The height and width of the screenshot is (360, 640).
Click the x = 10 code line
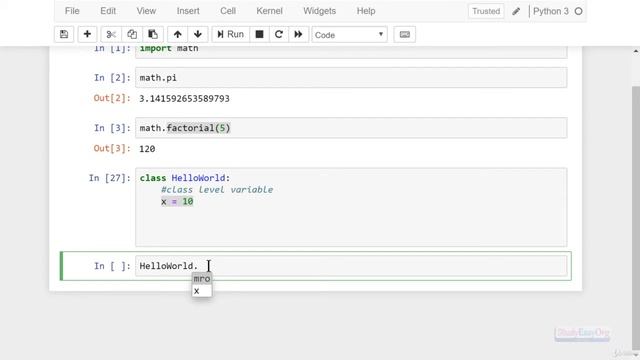pos(177,202)
